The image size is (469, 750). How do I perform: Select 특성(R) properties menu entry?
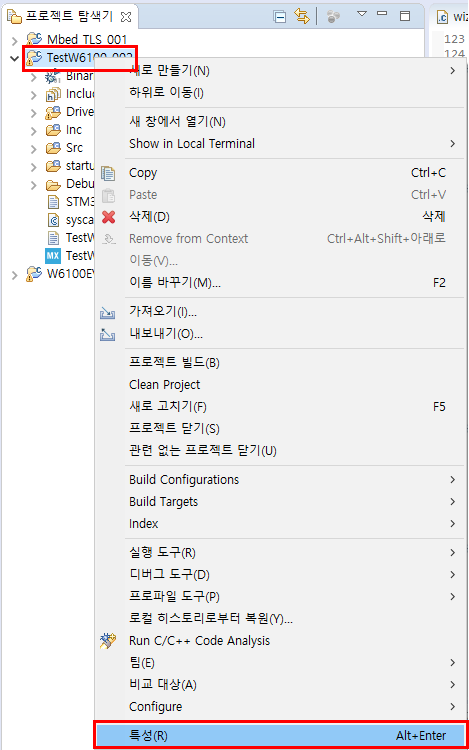(280, 735)
